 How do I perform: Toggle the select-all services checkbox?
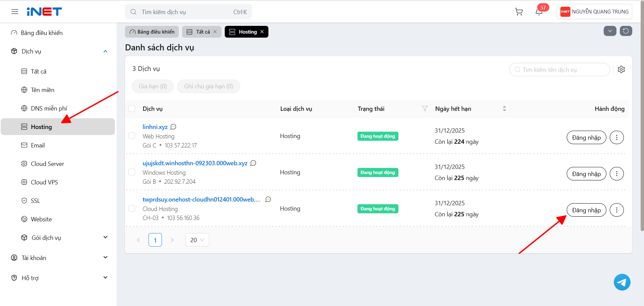point(132,108)
